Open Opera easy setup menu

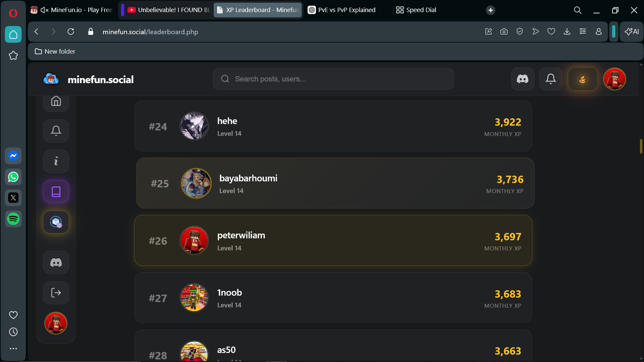click(583, 32)
